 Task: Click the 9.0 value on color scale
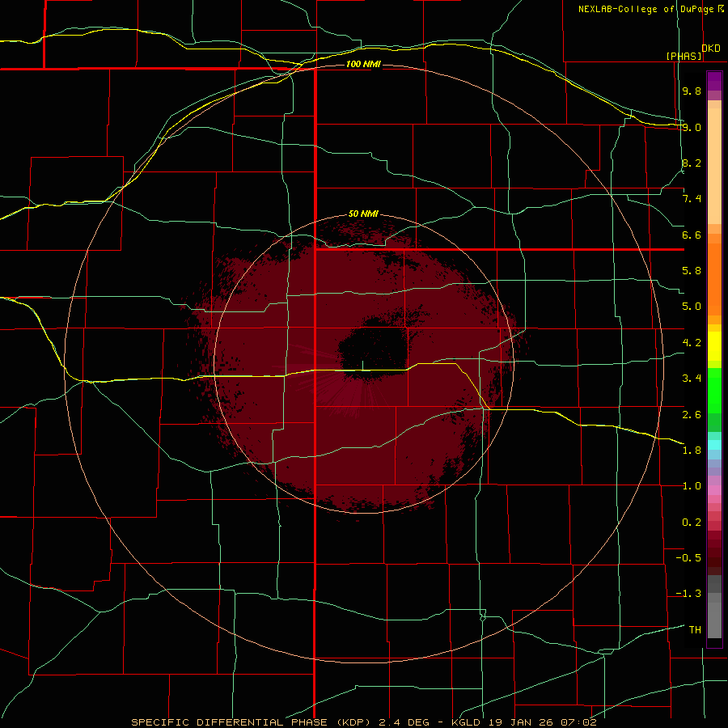[x=692, y=127]
